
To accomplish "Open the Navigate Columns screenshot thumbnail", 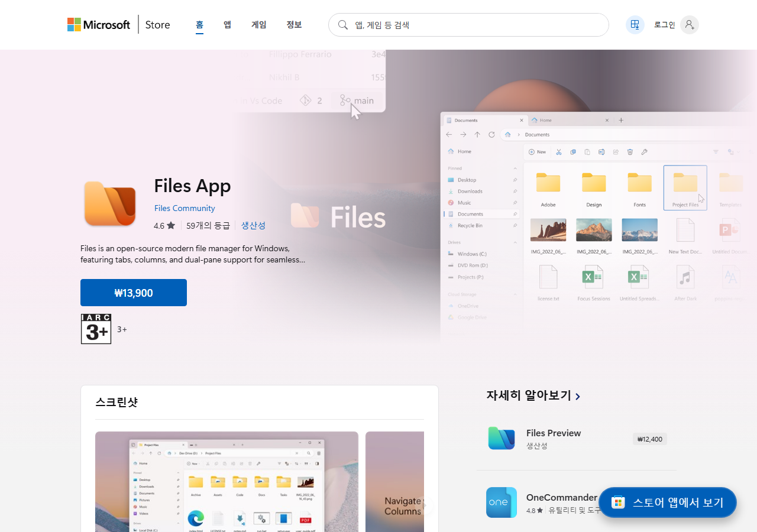I will pyautogui.click(x=394, y=482).
